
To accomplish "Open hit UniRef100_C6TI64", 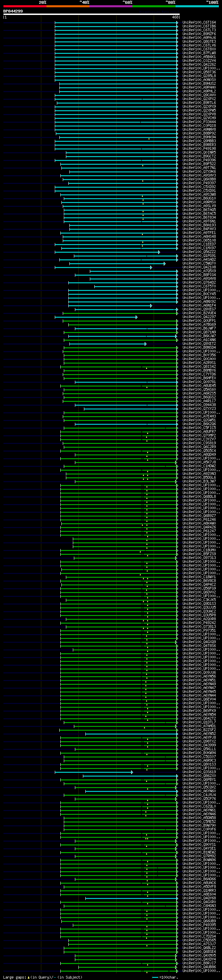I will coord(199,23).
